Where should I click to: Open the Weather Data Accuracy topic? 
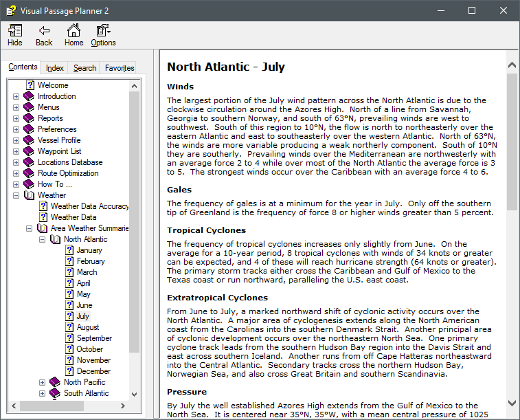pyautogui.click(x=89, y=206)
